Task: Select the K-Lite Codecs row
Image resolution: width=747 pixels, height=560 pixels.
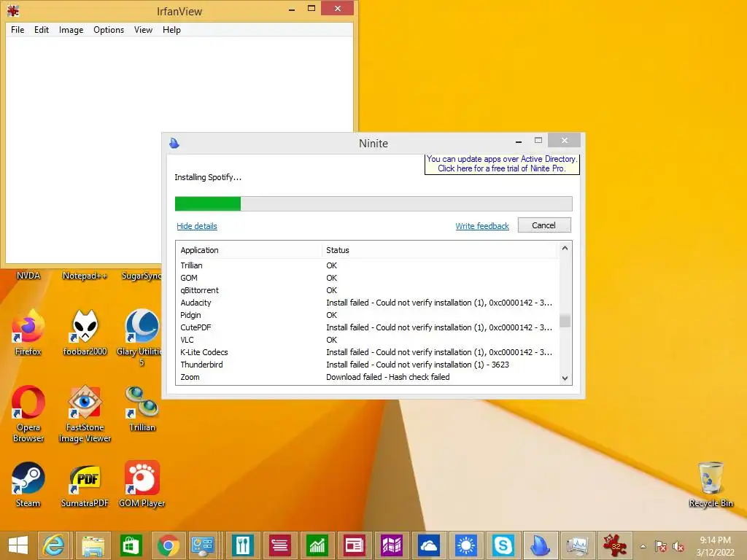Action: pos(367,352)
